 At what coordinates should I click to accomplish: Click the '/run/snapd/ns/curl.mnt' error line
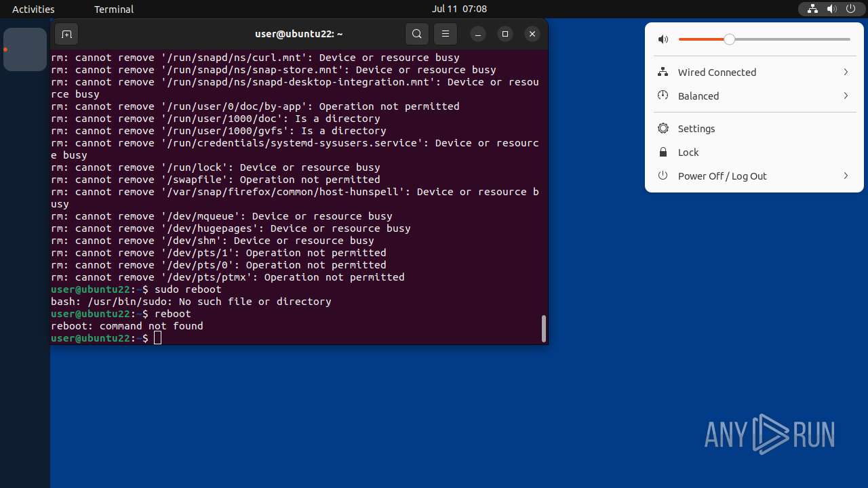coord(255,58)
